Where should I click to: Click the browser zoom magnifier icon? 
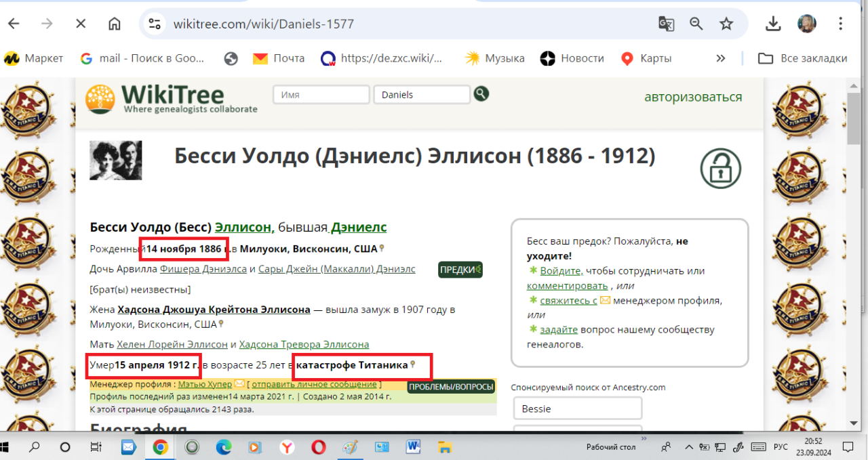pos(696,24)
